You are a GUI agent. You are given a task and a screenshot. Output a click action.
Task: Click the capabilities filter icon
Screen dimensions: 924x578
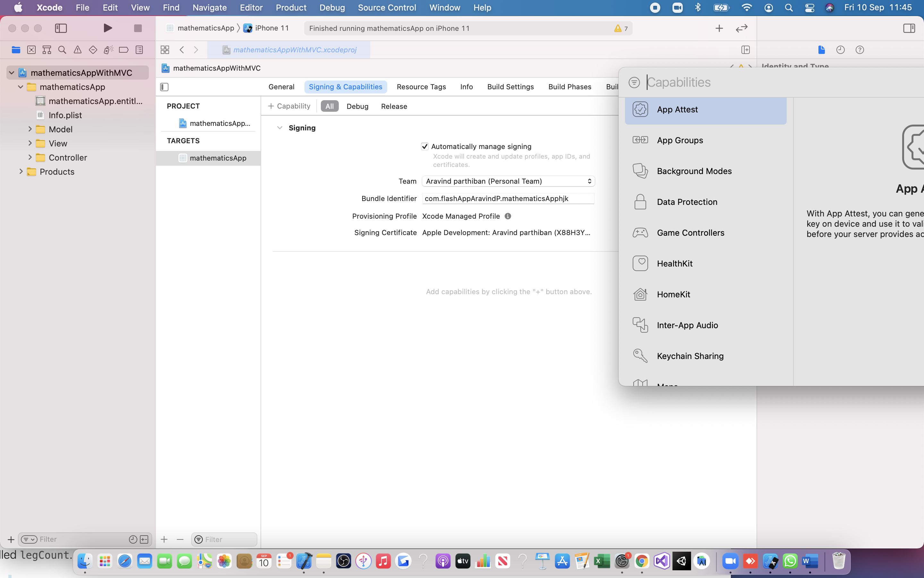[x=634, y=82]
